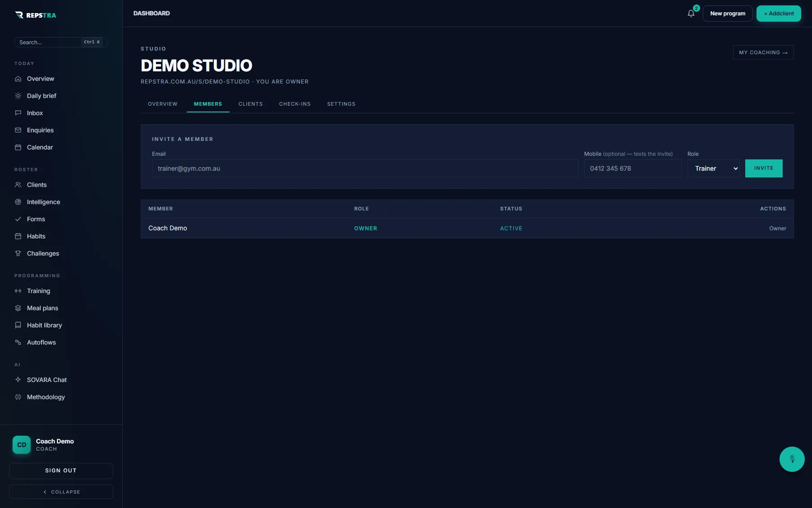This screenshot has width=812, height=508.
Task: Click the Forms checkmark icon
Action: (18, 219)
